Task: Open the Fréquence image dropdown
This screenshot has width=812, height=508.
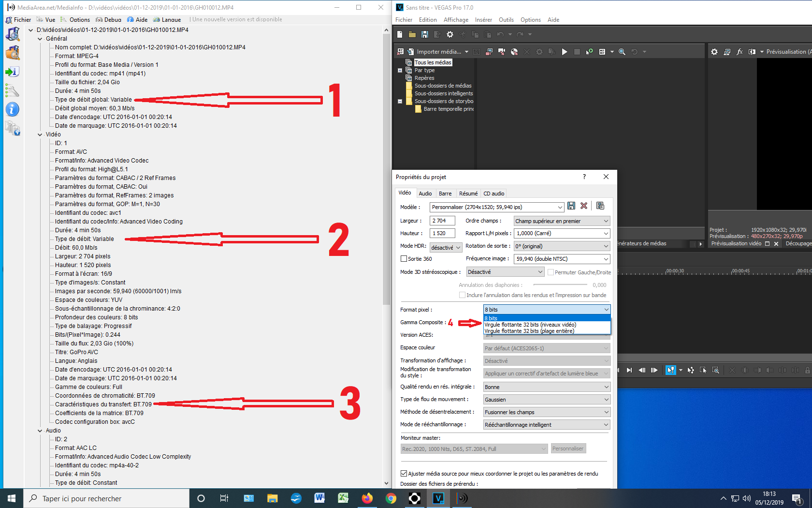Action: [x=562, y=259]
